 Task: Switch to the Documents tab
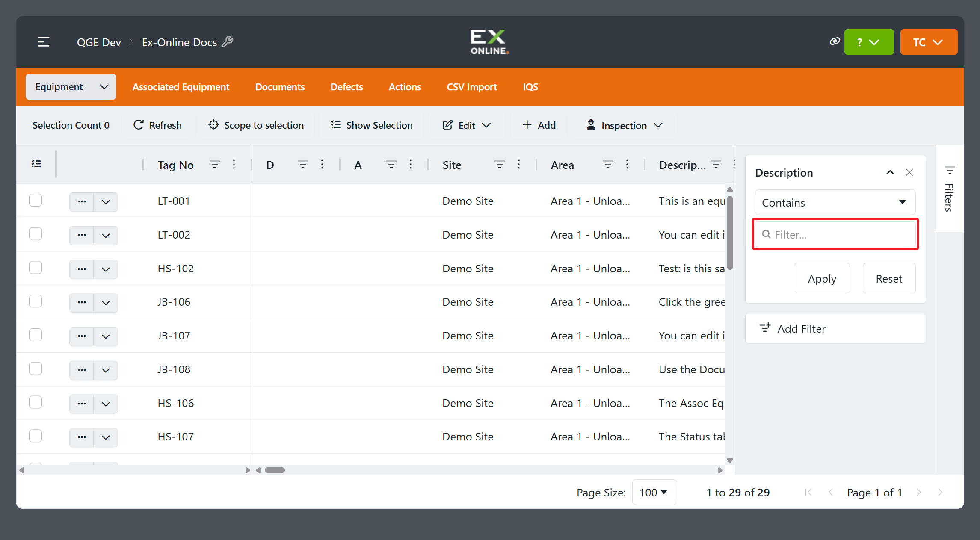(x=280, y=87)
